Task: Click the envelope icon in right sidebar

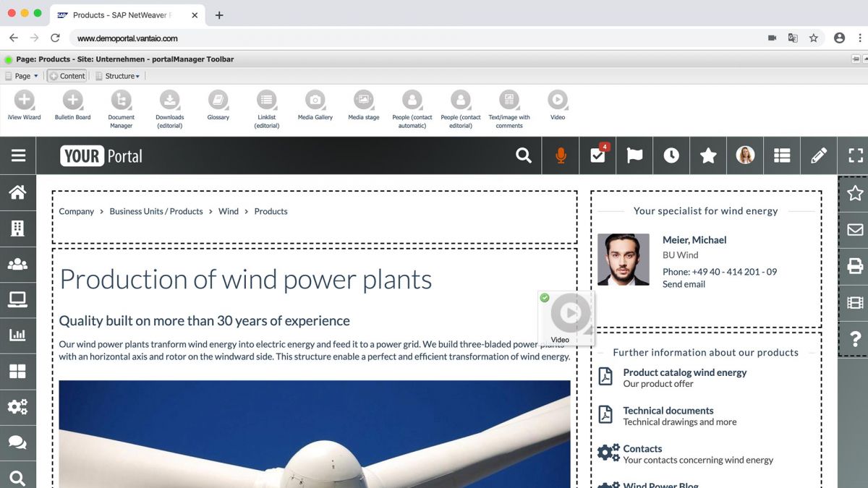Action: pos(855,230)
